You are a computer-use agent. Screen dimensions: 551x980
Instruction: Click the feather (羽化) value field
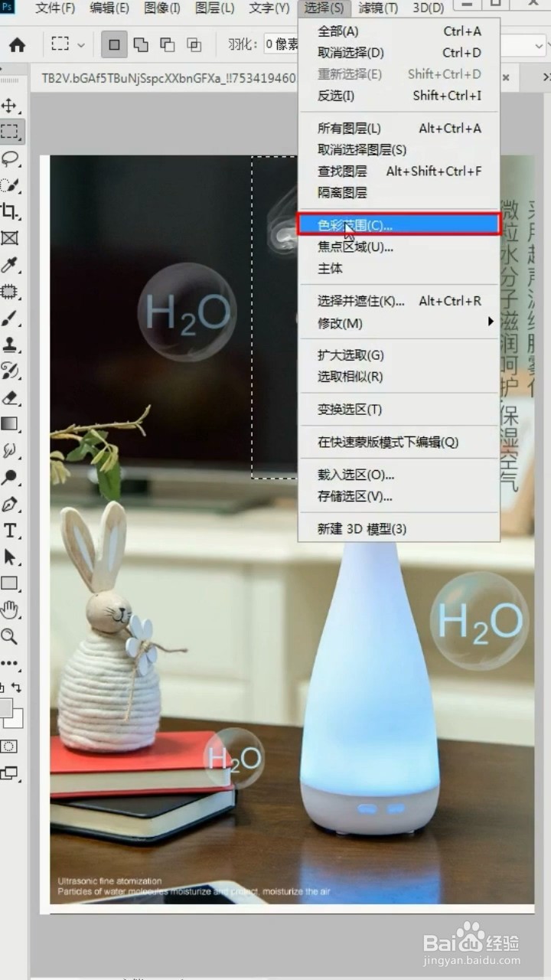(x=282, y=44)
